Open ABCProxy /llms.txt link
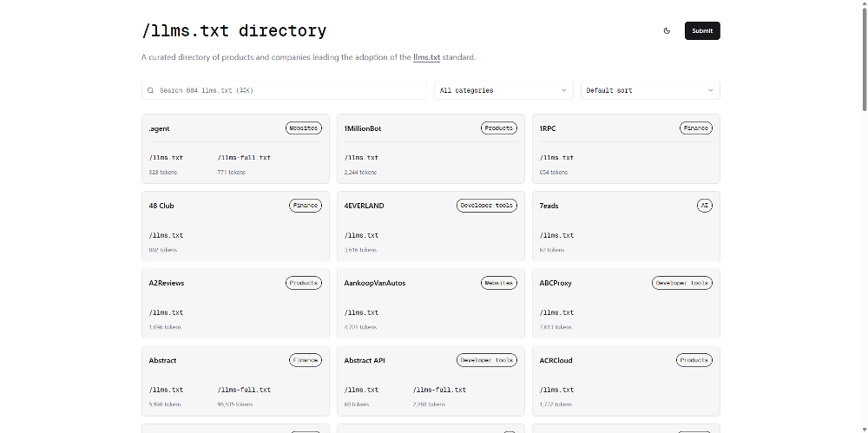868x433 pixels. [x=557, y=313]
